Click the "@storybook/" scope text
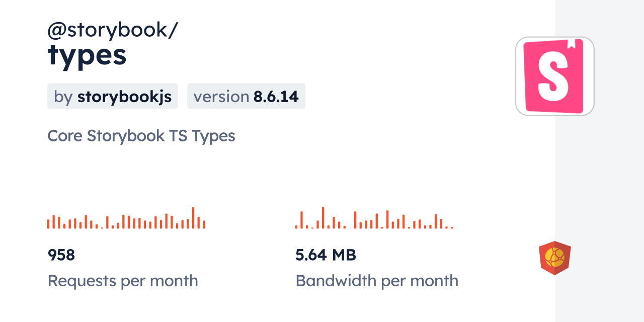This screenshot has height=322, width=644. 113,30
